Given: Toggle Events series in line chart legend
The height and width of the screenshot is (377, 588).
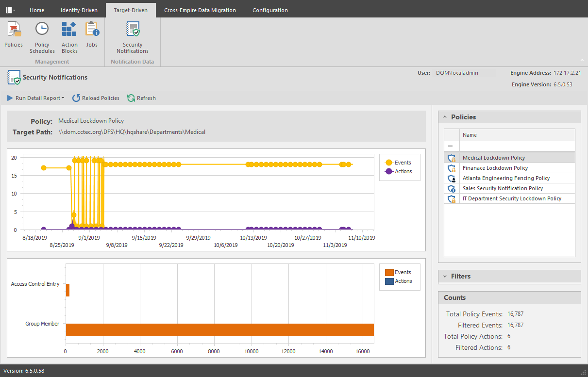Looking at the screenshot, I should pyautogui.click(x=389, y=163).
